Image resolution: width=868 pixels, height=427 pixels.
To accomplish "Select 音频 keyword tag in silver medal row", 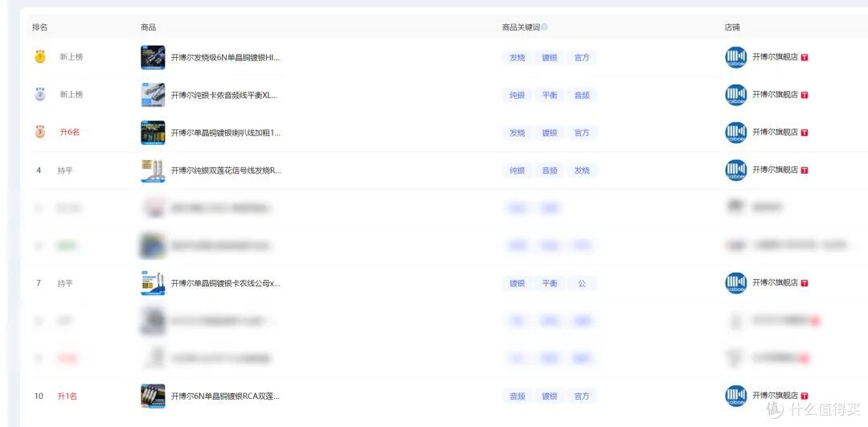I will [582, 95].
